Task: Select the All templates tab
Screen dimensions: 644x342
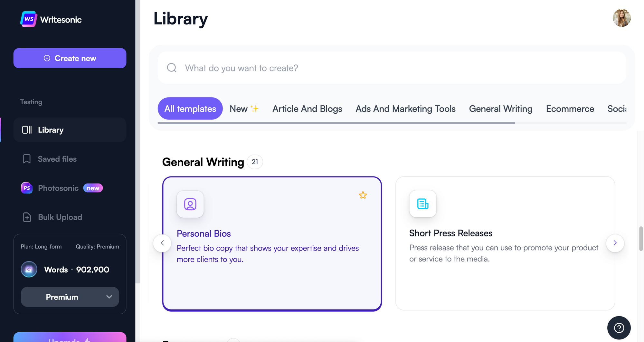Action: pyautogui.click(x=190, y=109)
